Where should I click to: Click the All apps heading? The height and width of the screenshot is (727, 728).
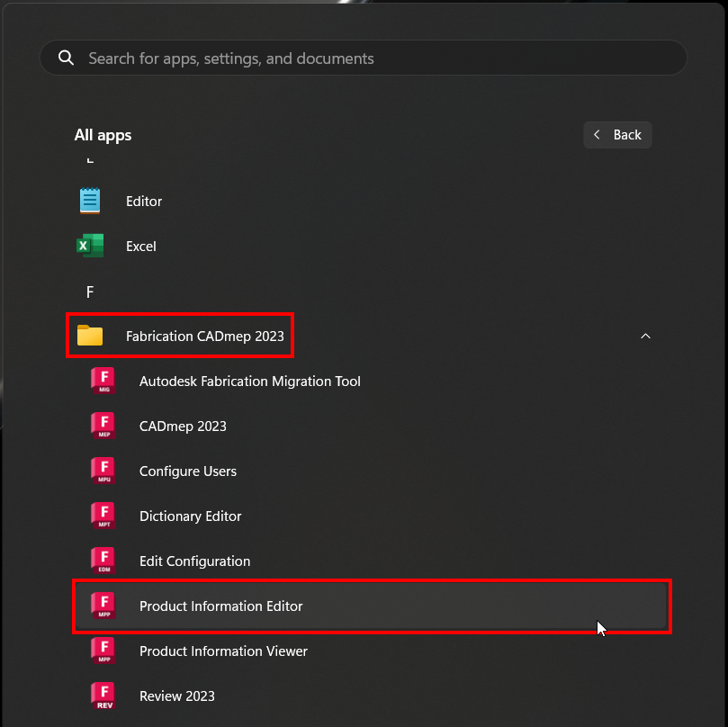(102, 135)
